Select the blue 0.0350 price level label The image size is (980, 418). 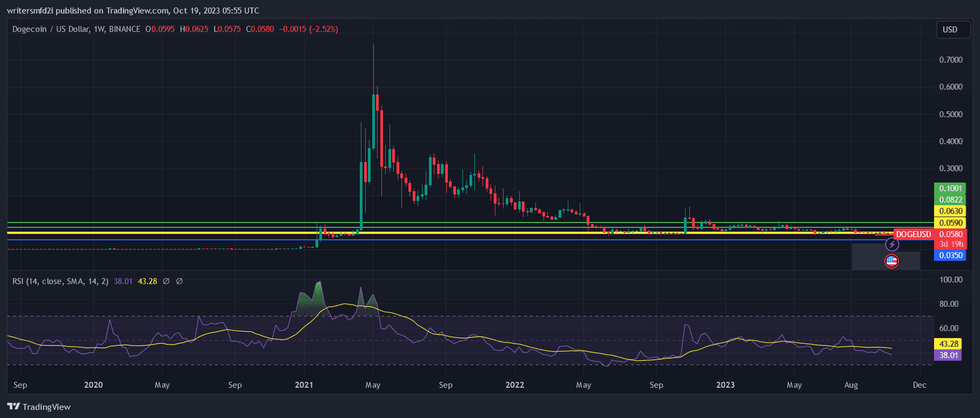pyautogui.click(x=950, y=255)
